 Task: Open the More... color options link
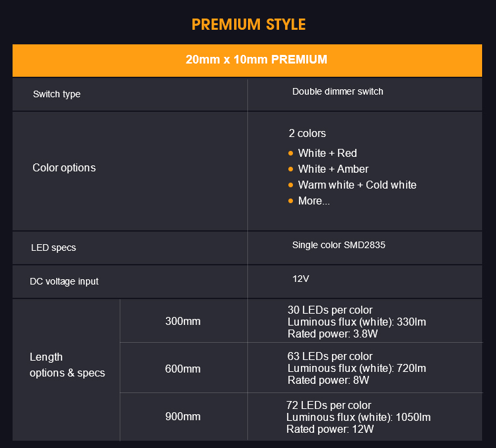point(313,201)
